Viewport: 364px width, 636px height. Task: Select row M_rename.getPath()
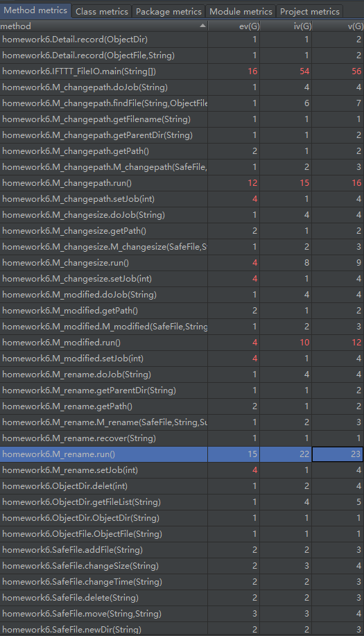tap(182, 406)
